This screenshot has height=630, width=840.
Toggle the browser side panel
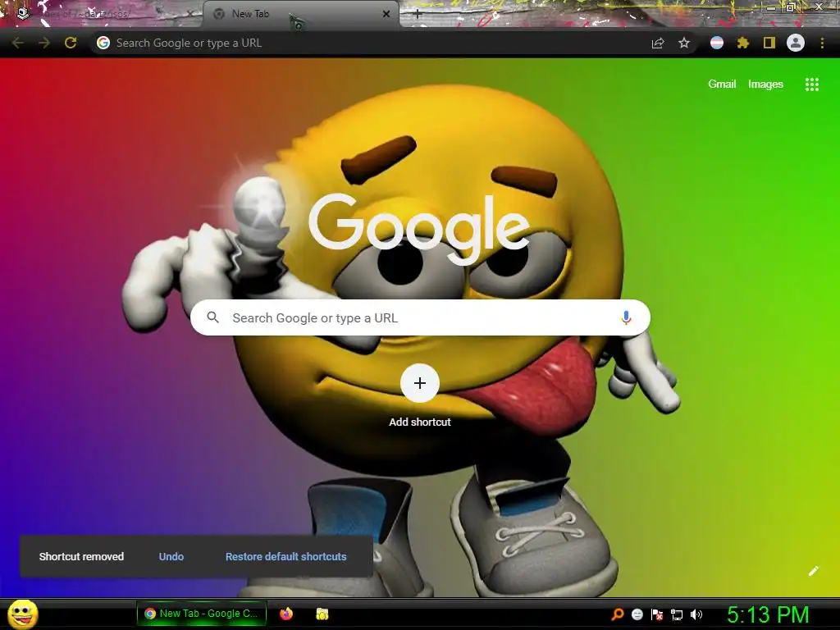[769, 43]
